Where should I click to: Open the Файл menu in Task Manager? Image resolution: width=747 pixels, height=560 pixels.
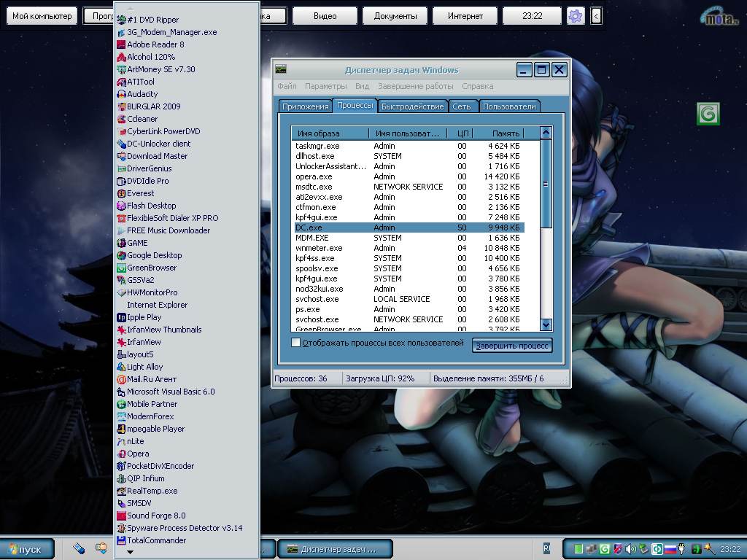(x=287, y=86)
